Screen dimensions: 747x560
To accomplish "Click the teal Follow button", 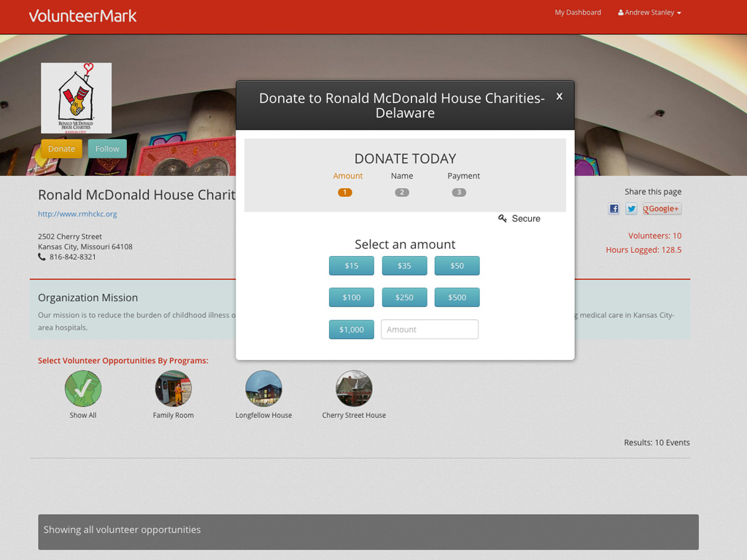I will (107, 149).
